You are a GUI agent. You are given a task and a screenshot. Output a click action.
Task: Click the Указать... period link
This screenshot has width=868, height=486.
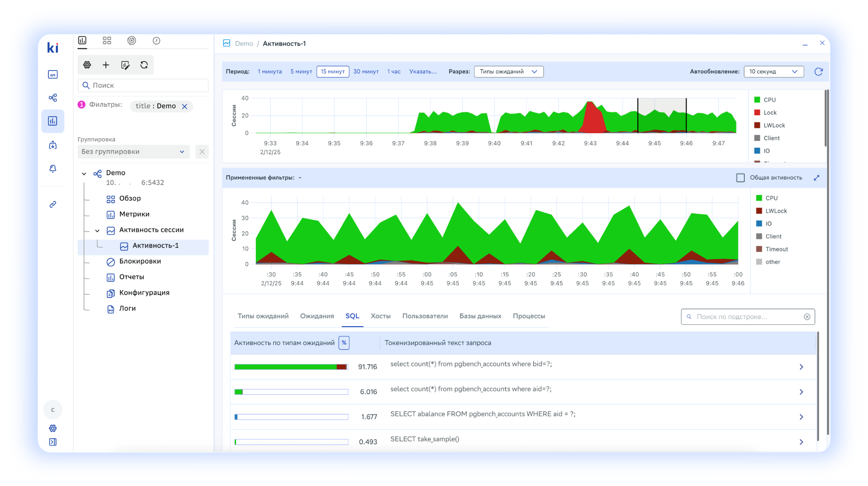coord(423,71)
